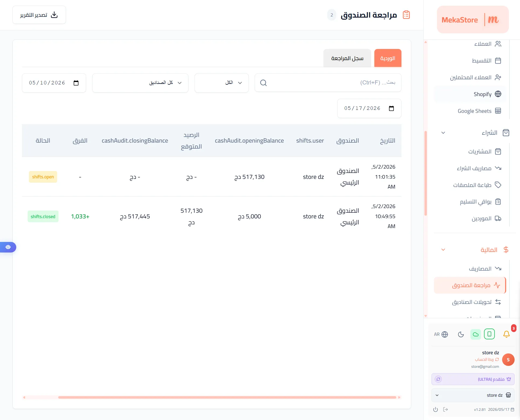520x420 pixels.
Task: Switch to the سجل المراجعة audit log tab
Action: click(x=347, y=58)
